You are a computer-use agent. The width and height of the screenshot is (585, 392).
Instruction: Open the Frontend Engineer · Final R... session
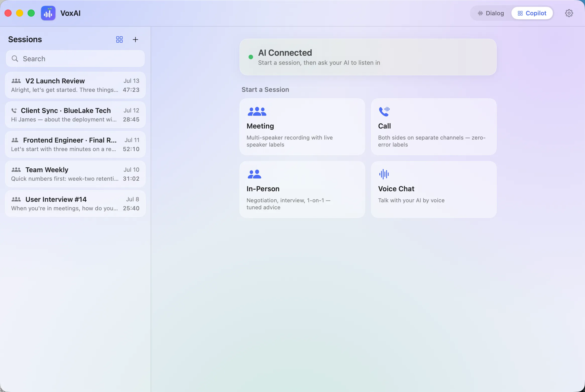(x=75, y=144)
